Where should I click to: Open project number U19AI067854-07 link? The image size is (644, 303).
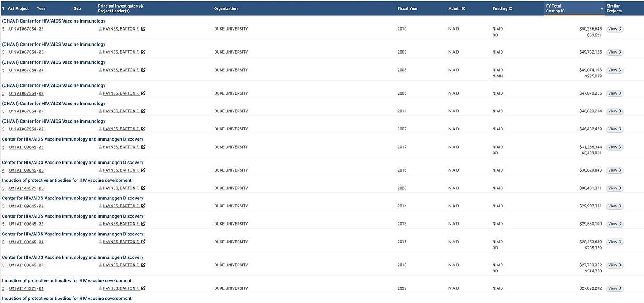[26, 111]
